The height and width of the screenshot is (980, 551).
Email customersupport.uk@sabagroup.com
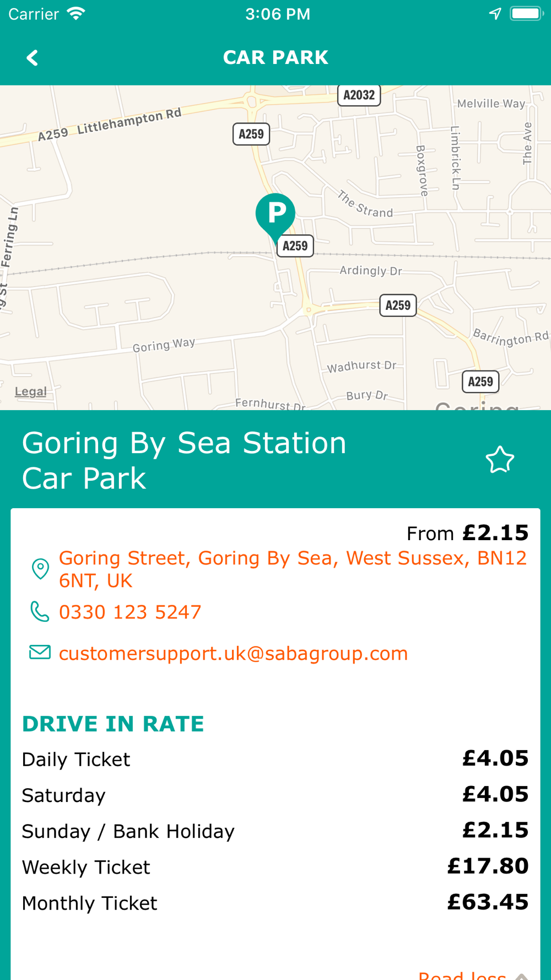[233, 654]
